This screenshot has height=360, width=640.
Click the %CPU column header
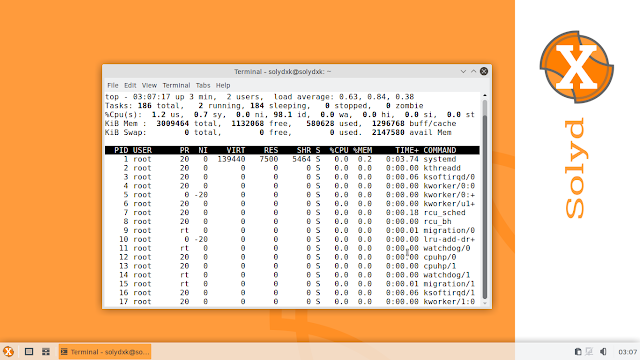click(x=339, y=150)
